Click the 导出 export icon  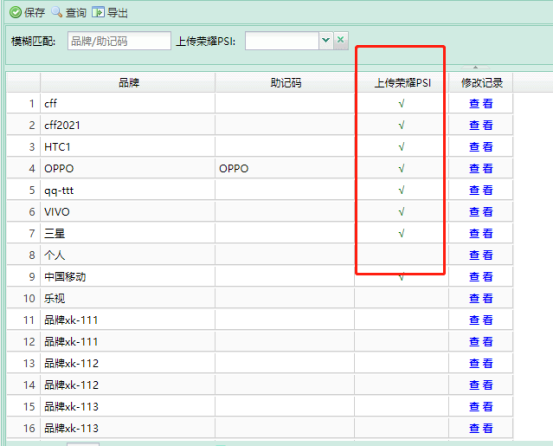(x=98, y=12)
